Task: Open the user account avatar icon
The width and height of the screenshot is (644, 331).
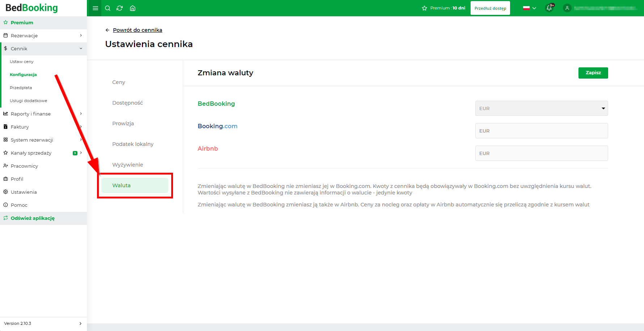Action: [567, 8]
